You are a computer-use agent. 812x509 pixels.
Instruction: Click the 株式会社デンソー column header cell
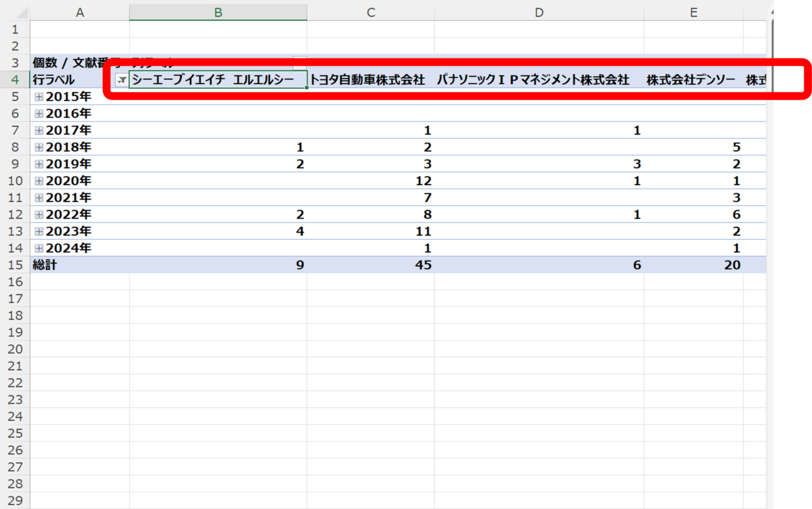[694, 80]
